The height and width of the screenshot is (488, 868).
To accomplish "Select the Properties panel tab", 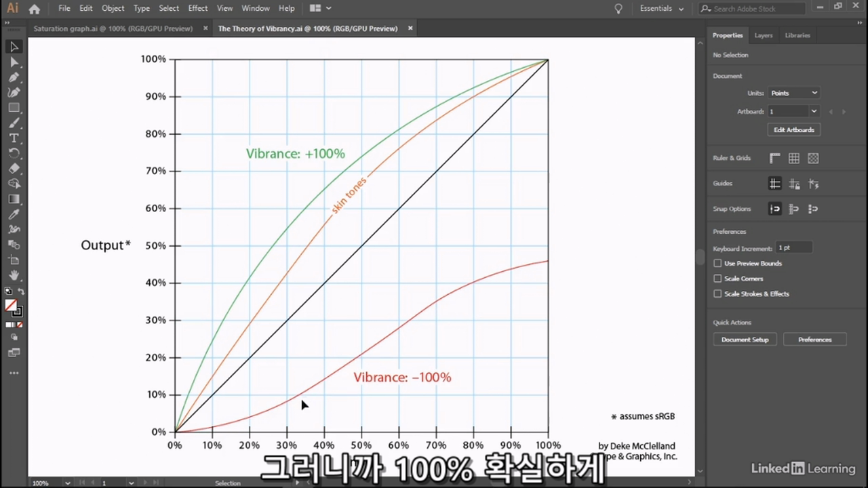I will [728, 35].
